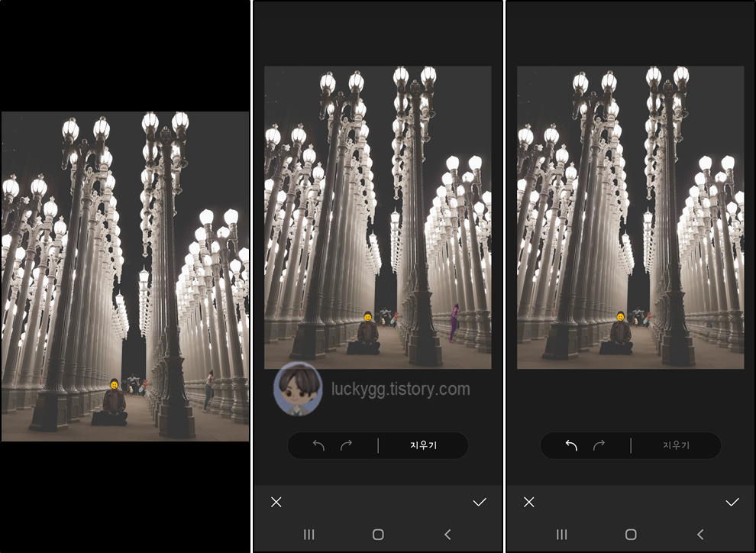Tap undo arrow in middle phone screen

click(x=318, y=445)
